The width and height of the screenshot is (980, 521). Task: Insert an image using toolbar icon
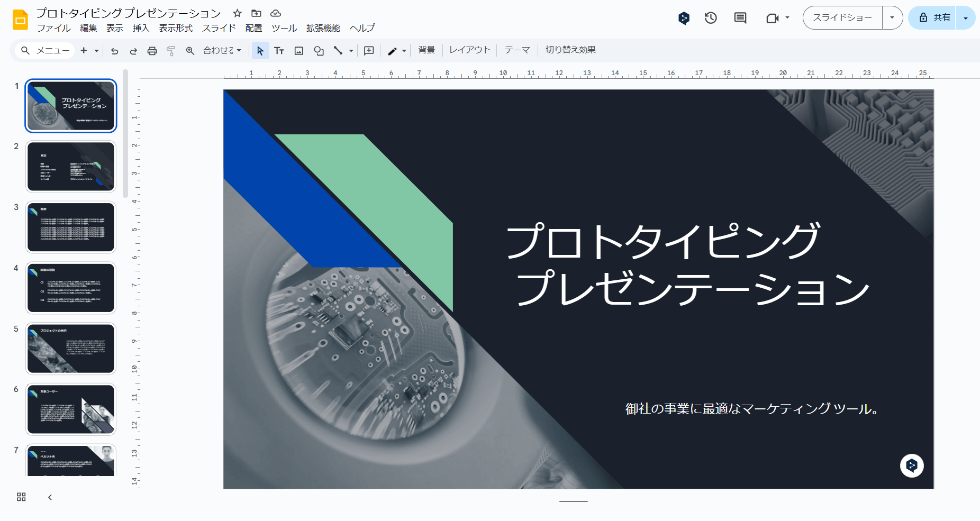coord(299,51)
